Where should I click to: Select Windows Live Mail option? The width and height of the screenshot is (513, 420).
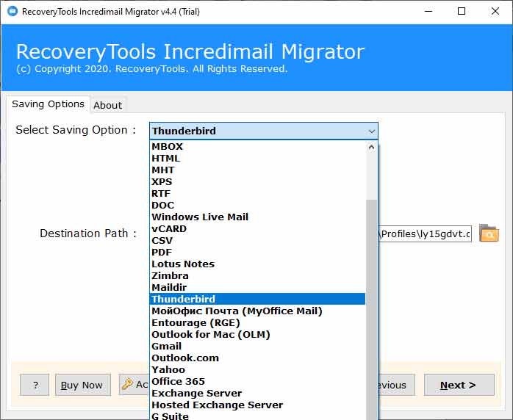click(257, 217)
